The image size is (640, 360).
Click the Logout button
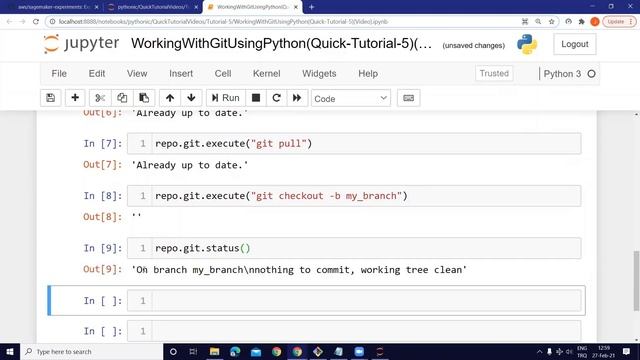[x=575, y=44]
